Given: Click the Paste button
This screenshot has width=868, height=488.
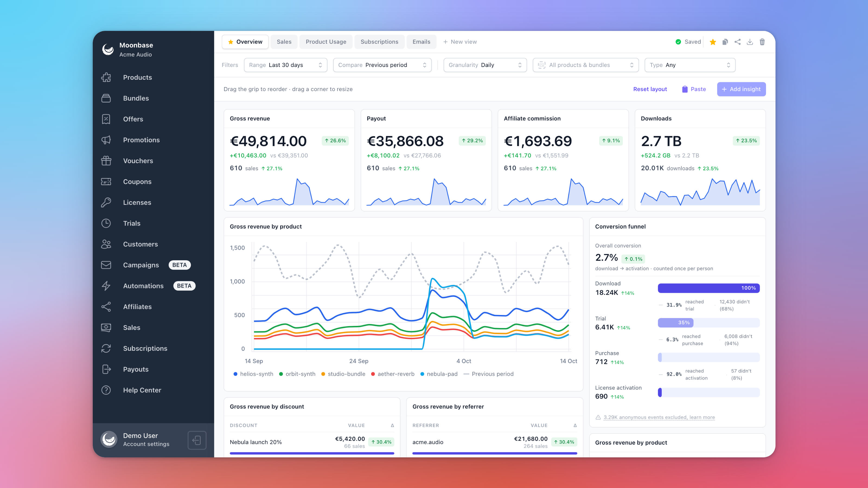Looking at the screenshot, I should pyautogui.click(x=694, y=89).
